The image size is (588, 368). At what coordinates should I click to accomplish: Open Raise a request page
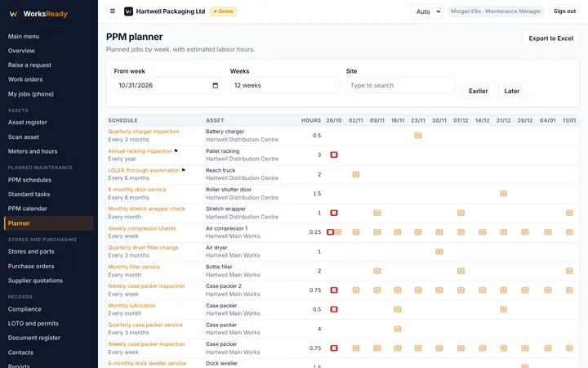(x=29, y=65)
